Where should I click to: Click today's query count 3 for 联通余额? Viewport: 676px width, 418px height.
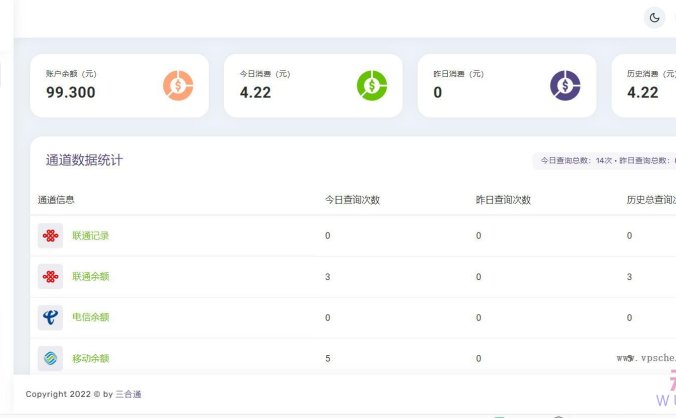tap(328, 277)
